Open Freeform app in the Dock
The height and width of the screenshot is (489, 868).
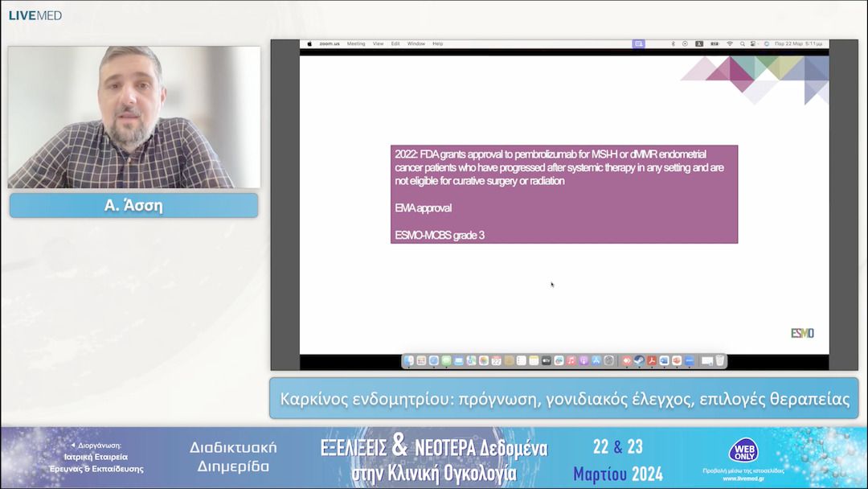[559, 360]
